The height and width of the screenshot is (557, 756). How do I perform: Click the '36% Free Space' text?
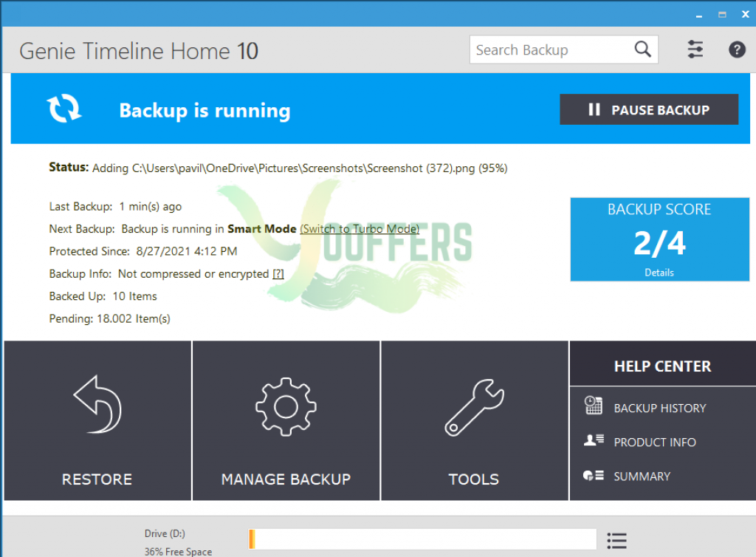[x=178, y=551]
